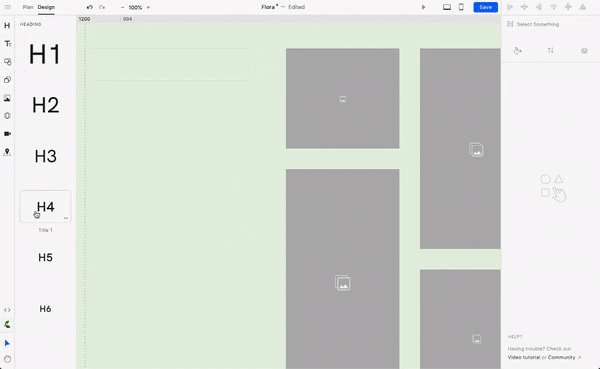Open the layers tab in right panel

point(584,51)
